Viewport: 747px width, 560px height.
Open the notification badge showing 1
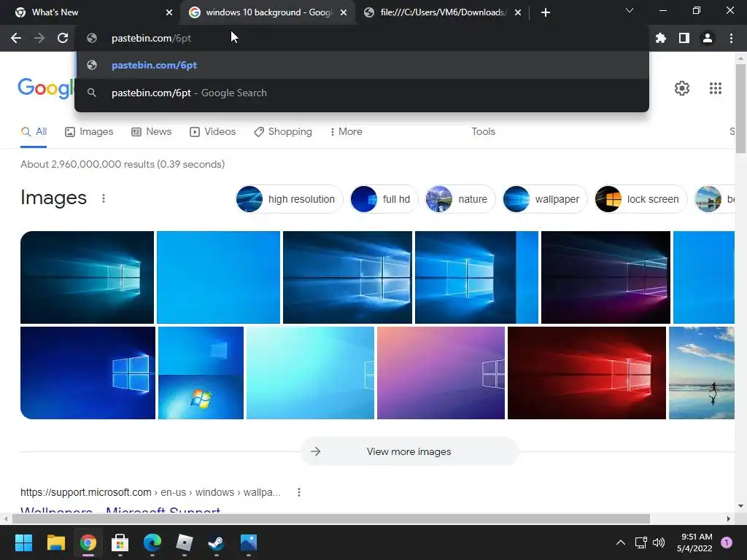(726, 542)
